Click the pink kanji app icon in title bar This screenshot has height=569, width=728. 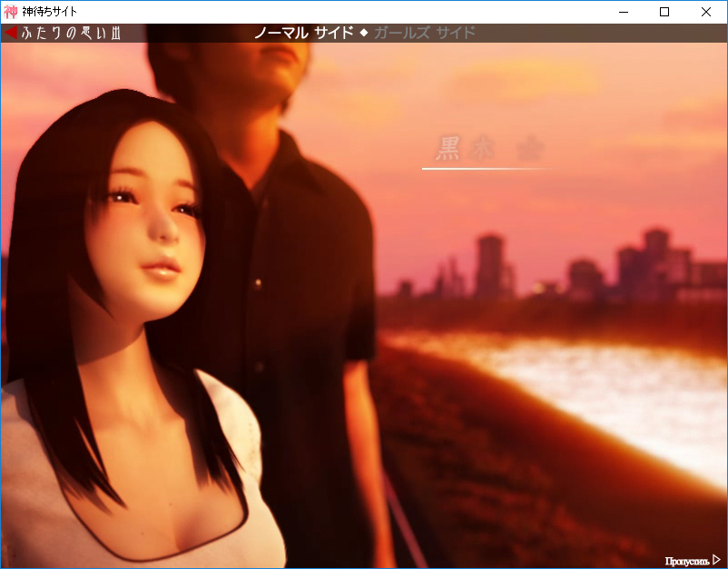(11, 12)
